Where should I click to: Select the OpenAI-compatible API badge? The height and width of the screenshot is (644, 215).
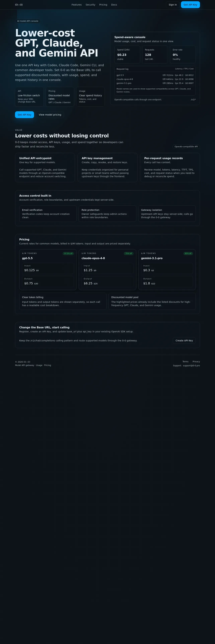(x=186, y=147)
